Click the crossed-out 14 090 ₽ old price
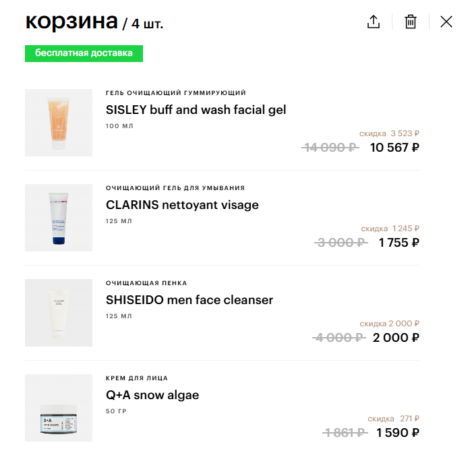Screen dimensions: 470x476 [330, 148]
